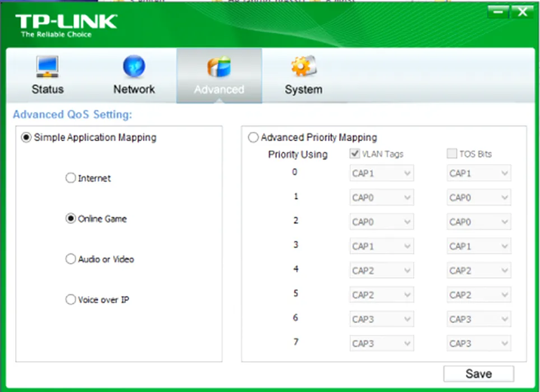Click the Advanced tab icon
Screen dimensions: 540x392
[x=219, y=67]
